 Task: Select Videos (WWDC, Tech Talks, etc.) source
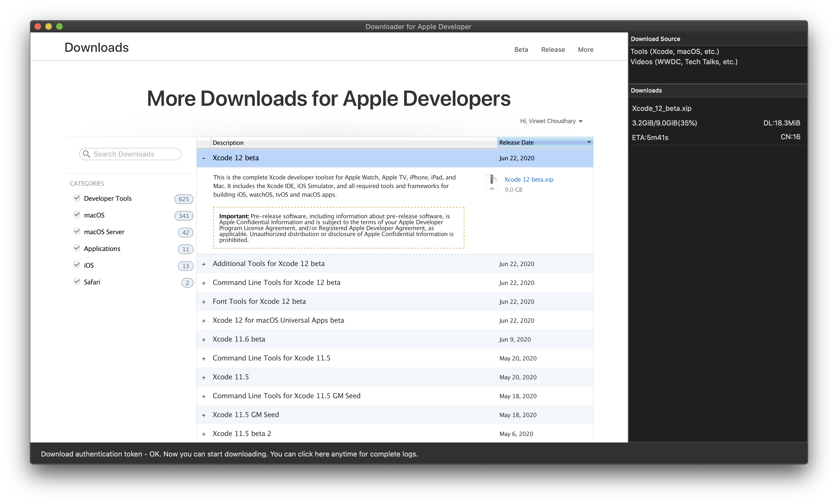684,62
